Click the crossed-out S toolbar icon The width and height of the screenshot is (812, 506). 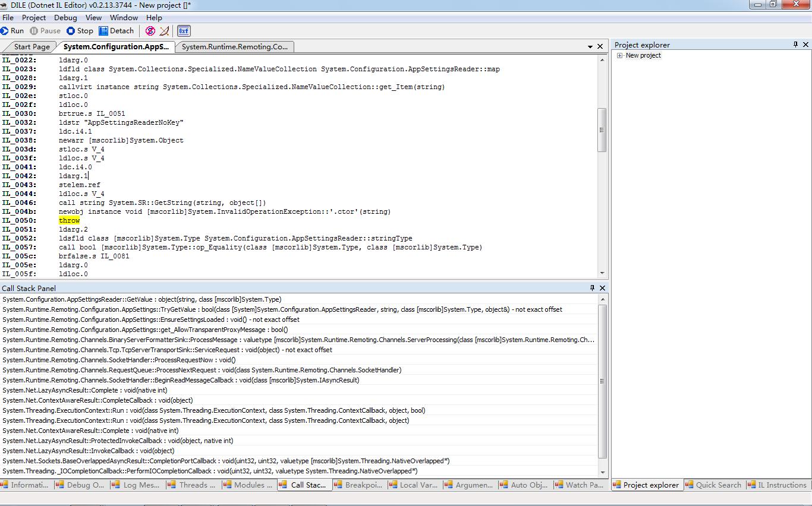[x=150, y=31]
